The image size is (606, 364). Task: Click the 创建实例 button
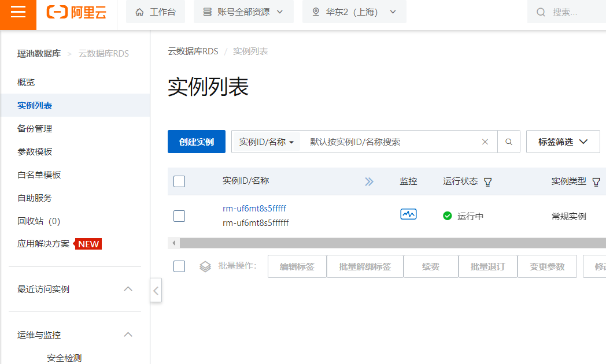197,142
